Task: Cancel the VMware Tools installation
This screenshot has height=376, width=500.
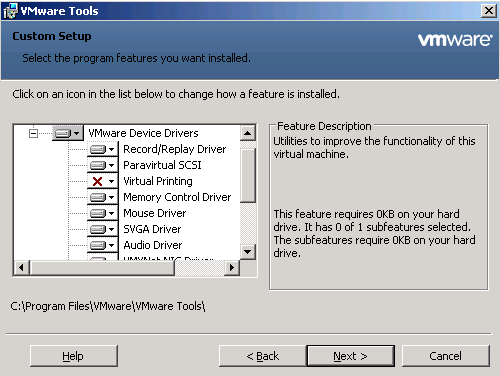Action: [x=446, y=356]
